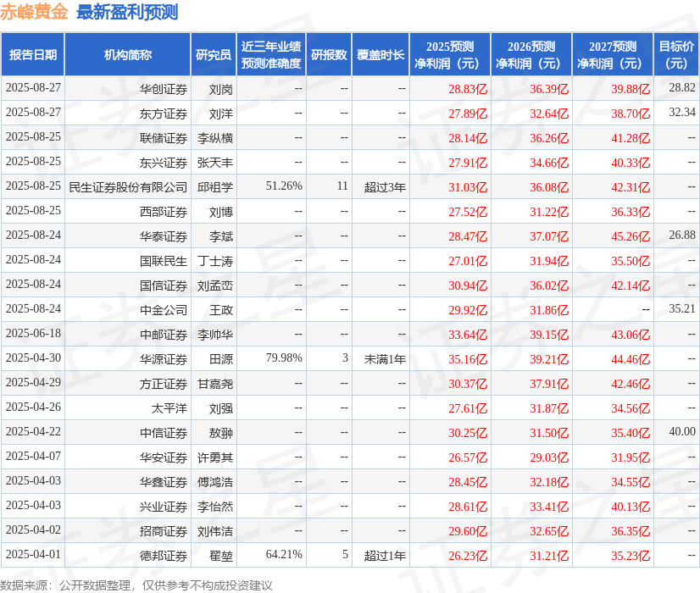Click report date 2025-06-18
Screen dimensions: 700x593
34,333
